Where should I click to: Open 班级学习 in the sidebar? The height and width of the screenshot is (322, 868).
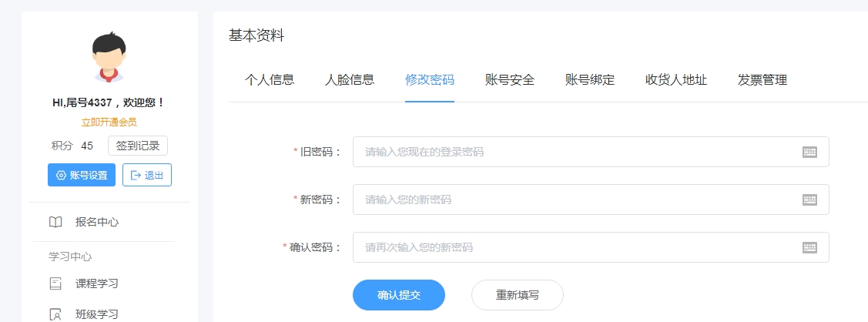tap(97, 315)
